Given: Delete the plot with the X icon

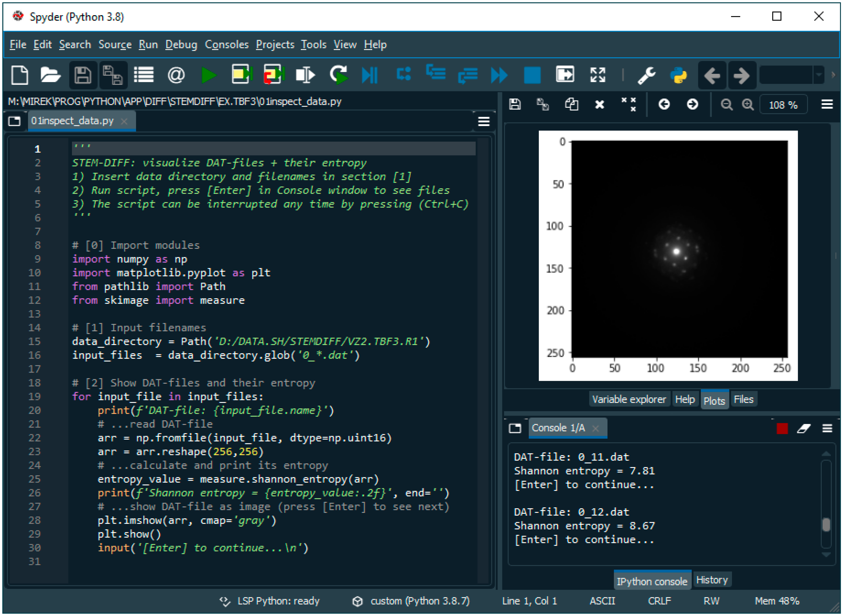Looking at the screenshot, I should (599, 105).
